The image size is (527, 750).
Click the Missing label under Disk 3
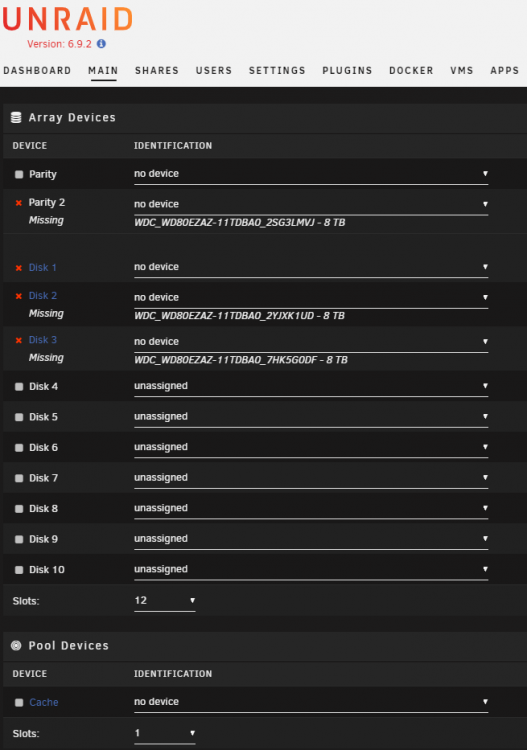(x=46, y=358)
